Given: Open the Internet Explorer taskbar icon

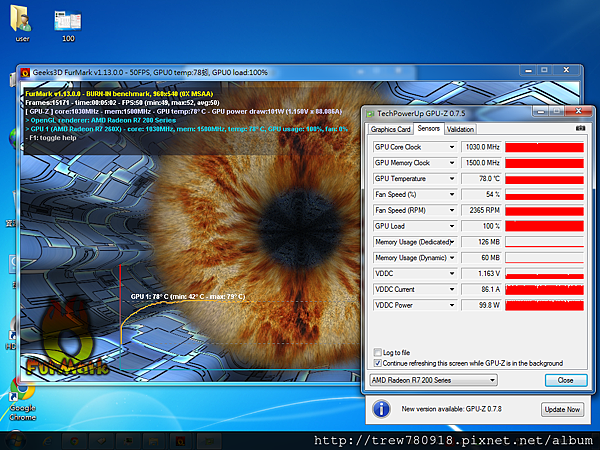Looking at the screenshot, I should pos(47,441).
